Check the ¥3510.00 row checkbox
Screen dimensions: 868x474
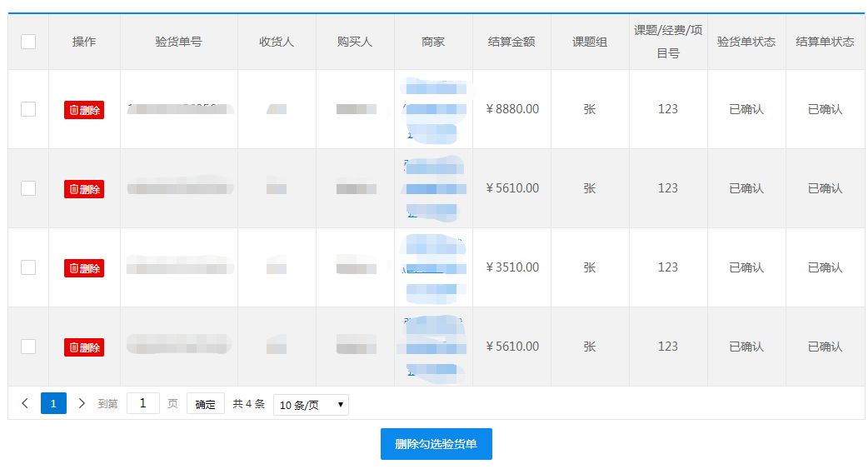point(28,267)
